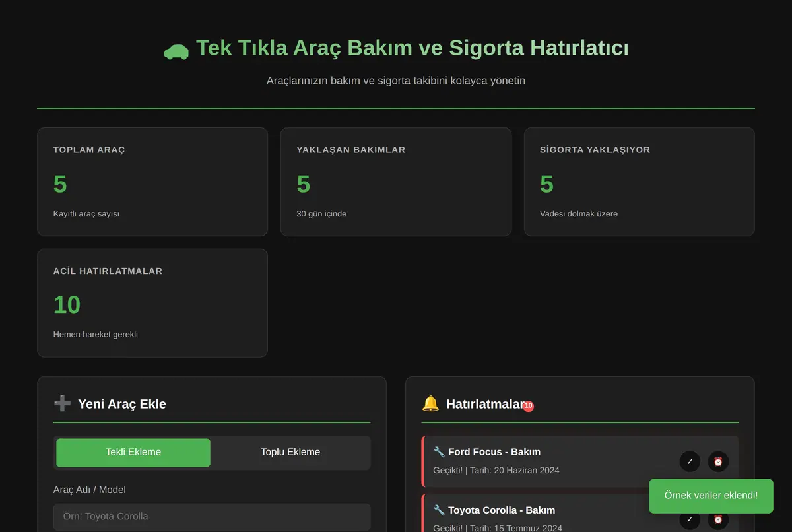
Task: Click the 'Araç Adı / Model' field label
Action: pos(89,490)
